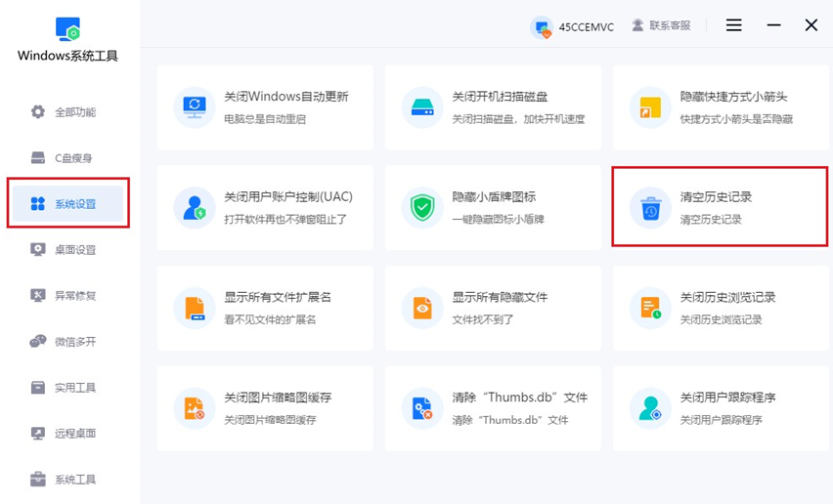Click the 隐藏快捷方式小箭头 title text
The image size is (833, 504).
pos(733,97)
